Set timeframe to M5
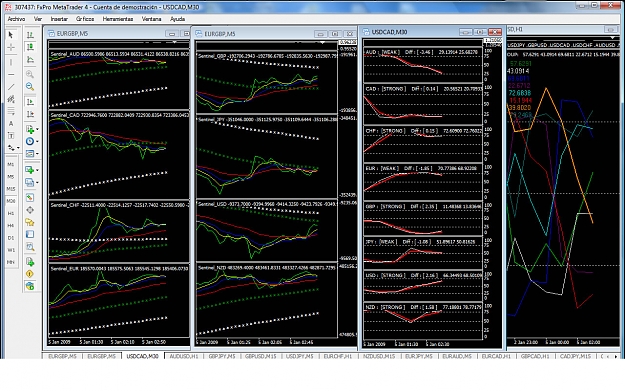This screenshot has height=391, width=625. 11,177
